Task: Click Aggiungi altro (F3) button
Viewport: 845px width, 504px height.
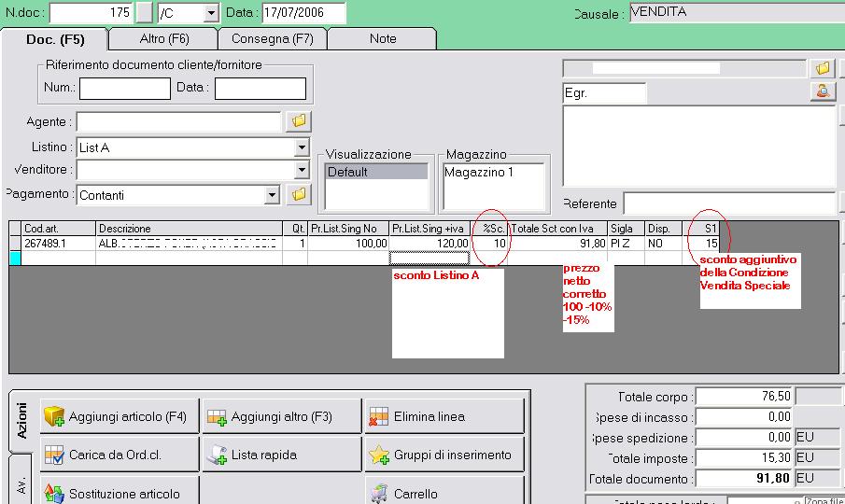Action: [282, 416]
